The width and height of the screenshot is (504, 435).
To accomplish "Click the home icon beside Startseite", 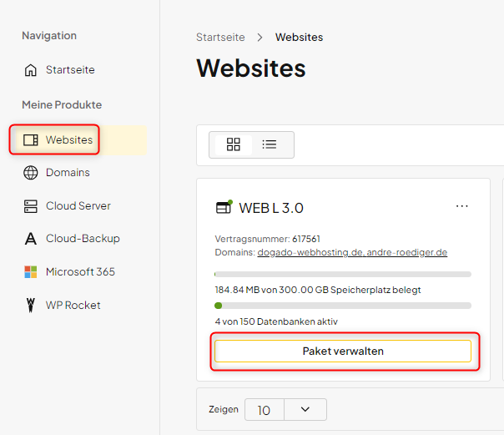I will (31, 70).
